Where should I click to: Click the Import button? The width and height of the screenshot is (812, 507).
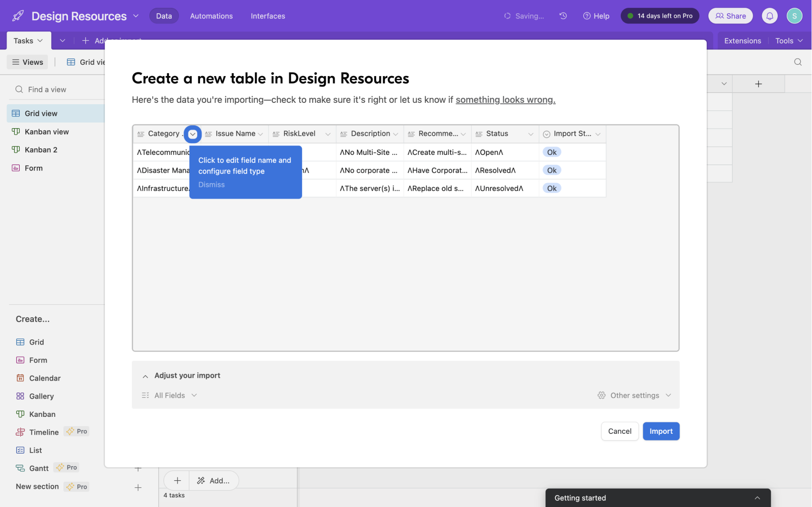[x=661, y=431]
